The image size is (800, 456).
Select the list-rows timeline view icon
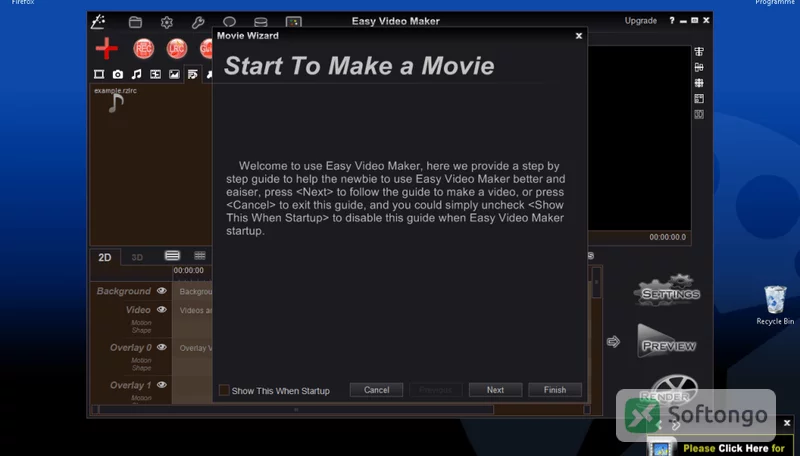click(x=172, y=256)
